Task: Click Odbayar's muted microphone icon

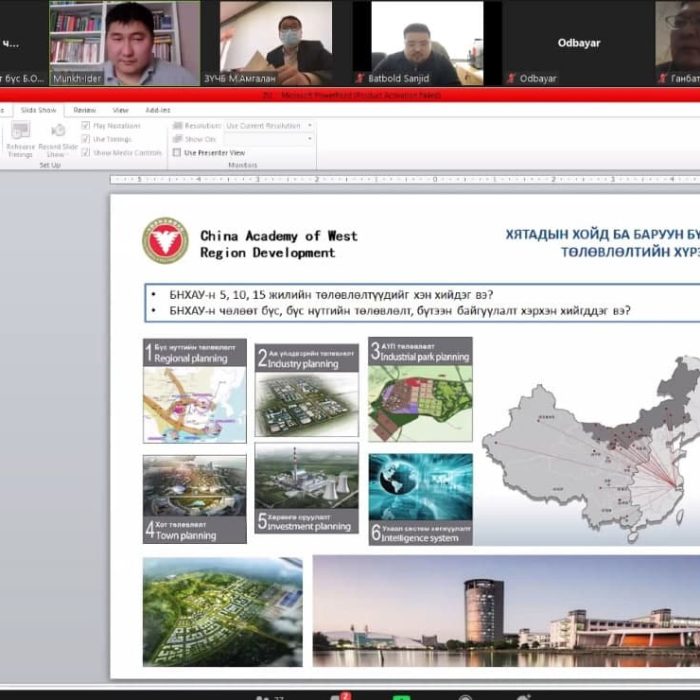Action: (512, 77)
